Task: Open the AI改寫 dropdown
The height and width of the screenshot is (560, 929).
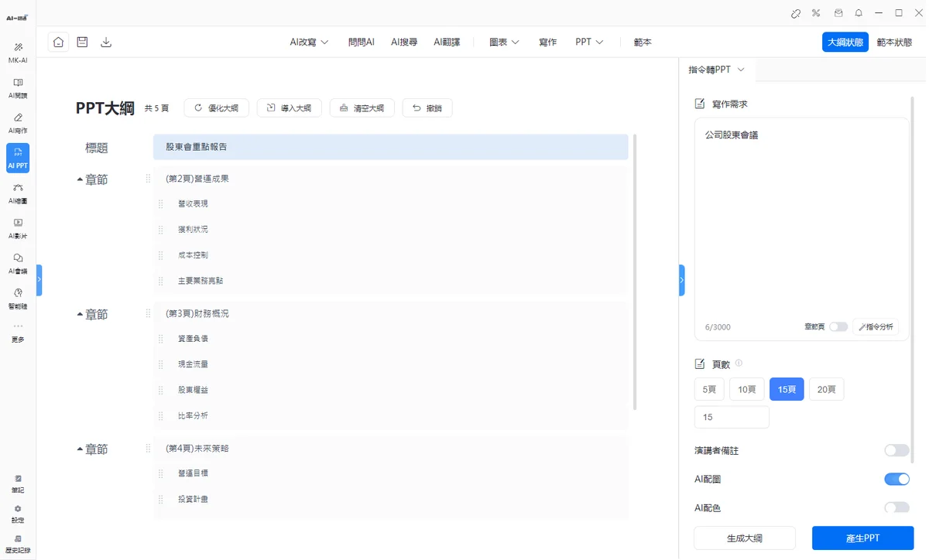Action: coord(309,42)
